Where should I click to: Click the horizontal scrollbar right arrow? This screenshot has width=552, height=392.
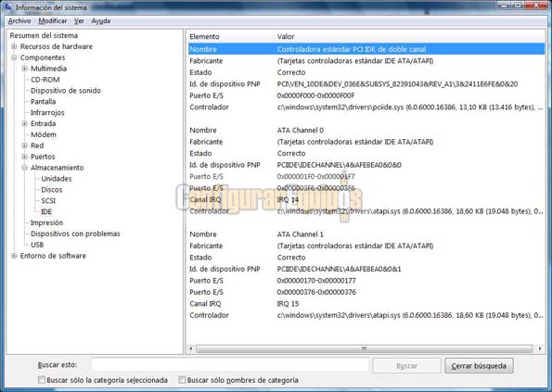click(x=540, y=348)
